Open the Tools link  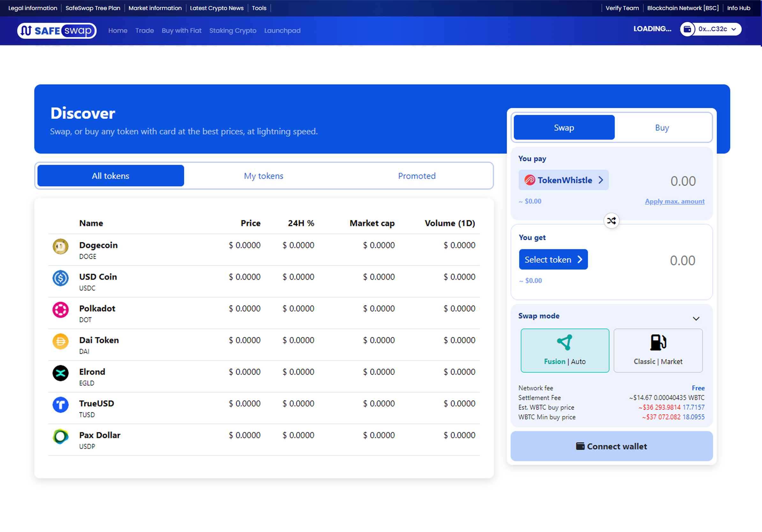pyautogui.click(x=259, y=8)
